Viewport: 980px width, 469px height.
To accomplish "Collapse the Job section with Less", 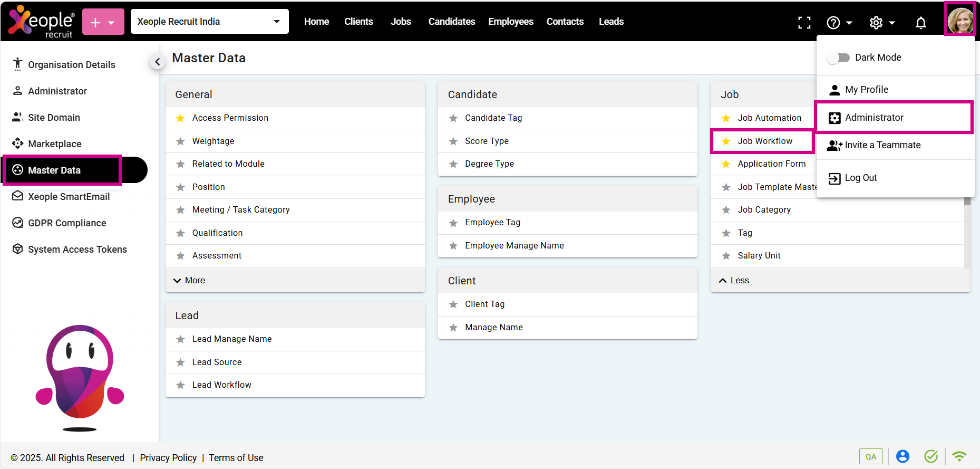I will pyautogui.click(x=734, y=281).
